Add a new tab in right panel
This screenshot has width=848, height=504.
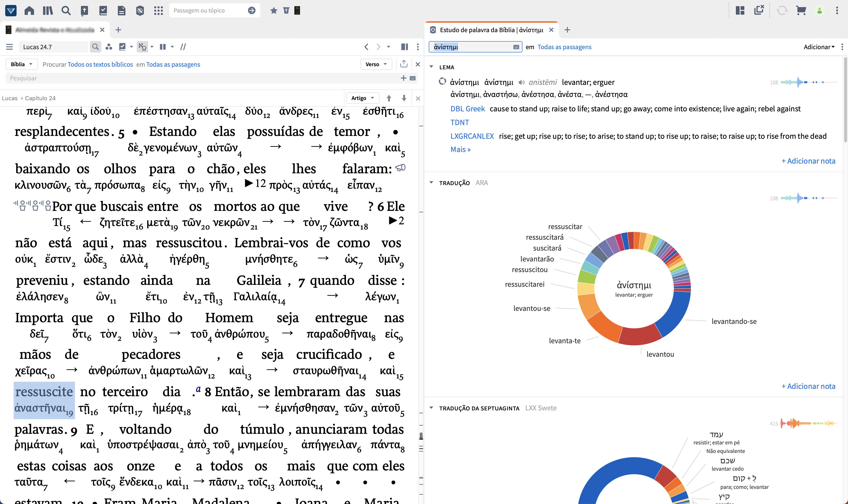[567, 30]
